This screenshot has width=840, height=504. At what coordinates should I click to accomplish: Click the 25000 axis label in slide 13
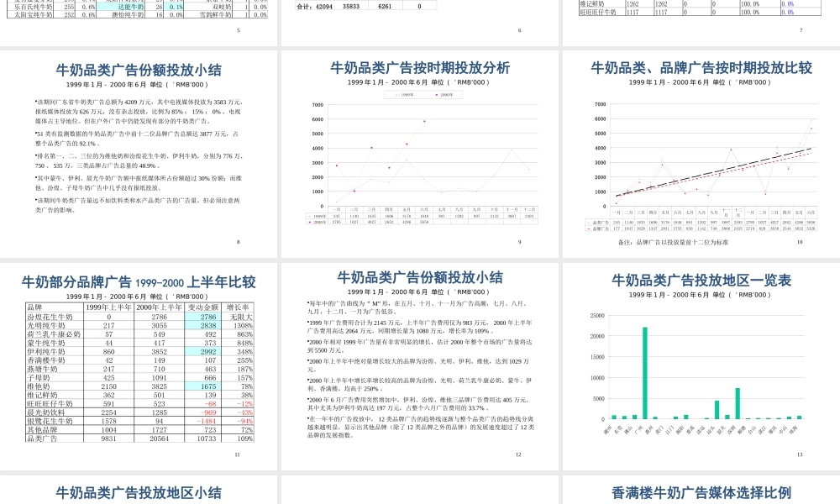pyautogui.click(x=597, y=316)
